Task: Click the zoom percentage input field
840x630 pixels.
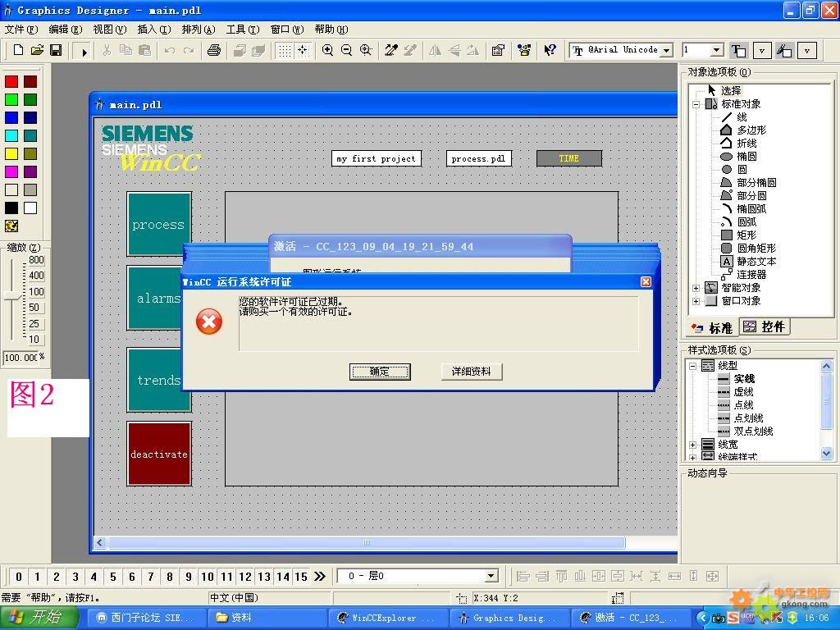Action: [x=21, y=358]
